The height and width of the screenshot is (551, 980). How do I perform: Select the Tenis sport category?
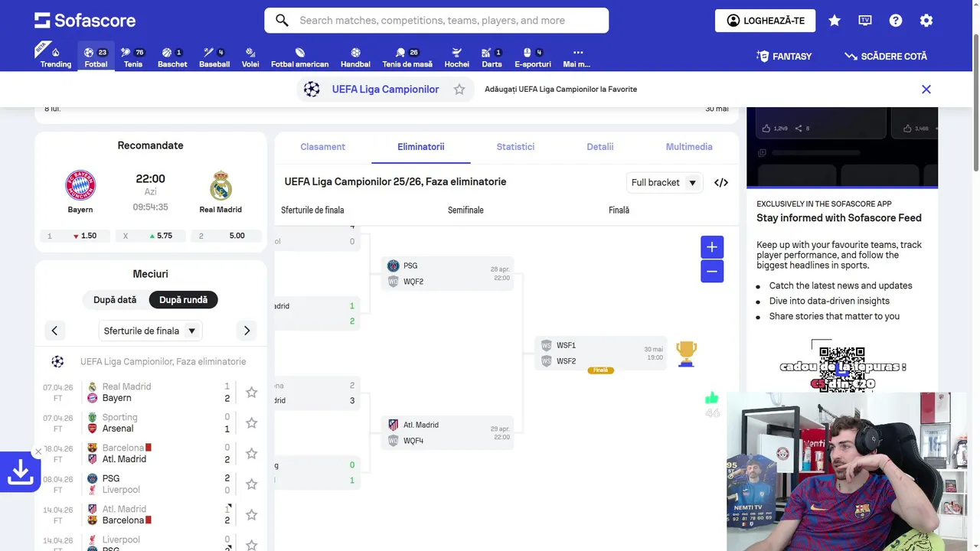click(133, 57)
